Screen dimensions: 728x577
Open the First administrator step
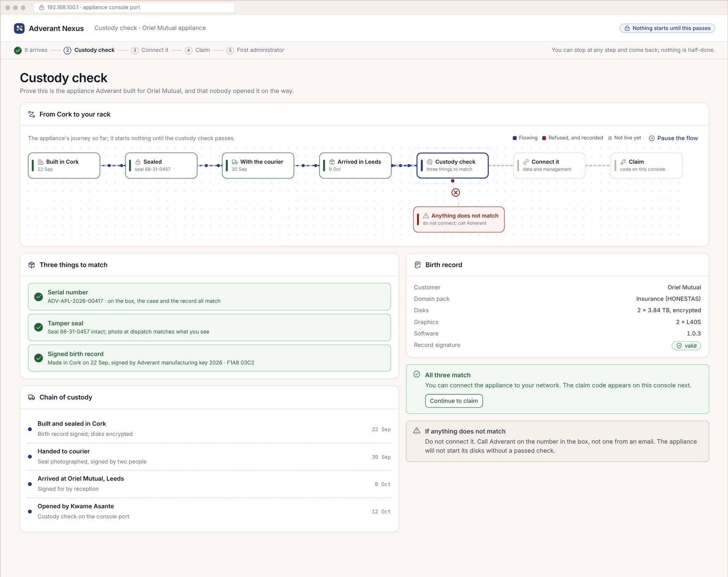point(256,50)
